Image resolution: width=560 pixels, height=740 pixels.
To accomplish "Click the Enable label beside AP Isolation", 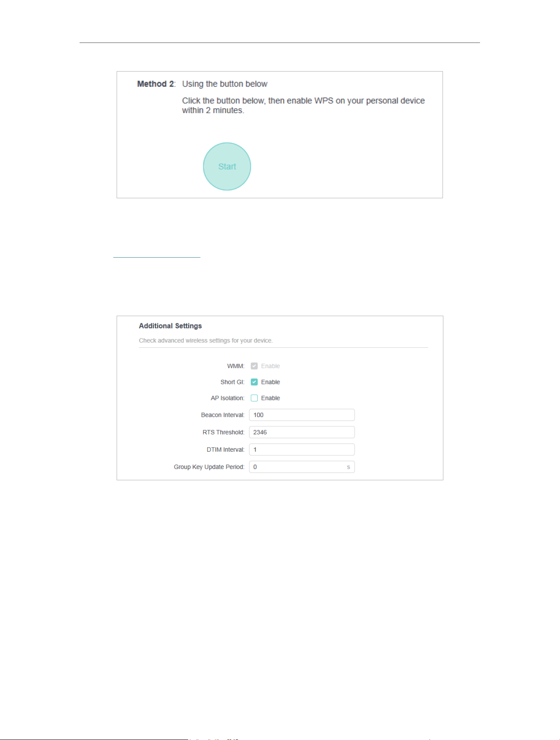I will (270, 398).
